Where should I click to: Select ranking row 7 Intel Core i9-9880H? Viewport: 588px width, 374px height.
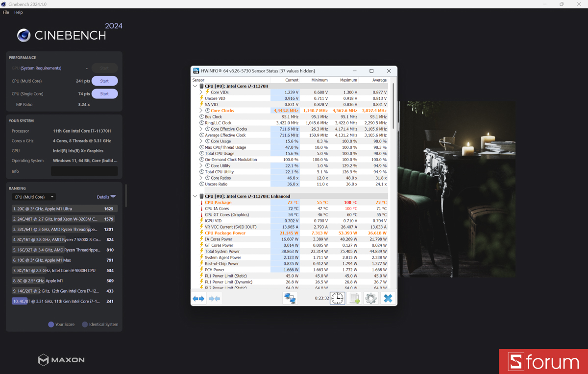click(x=65, y=270)
